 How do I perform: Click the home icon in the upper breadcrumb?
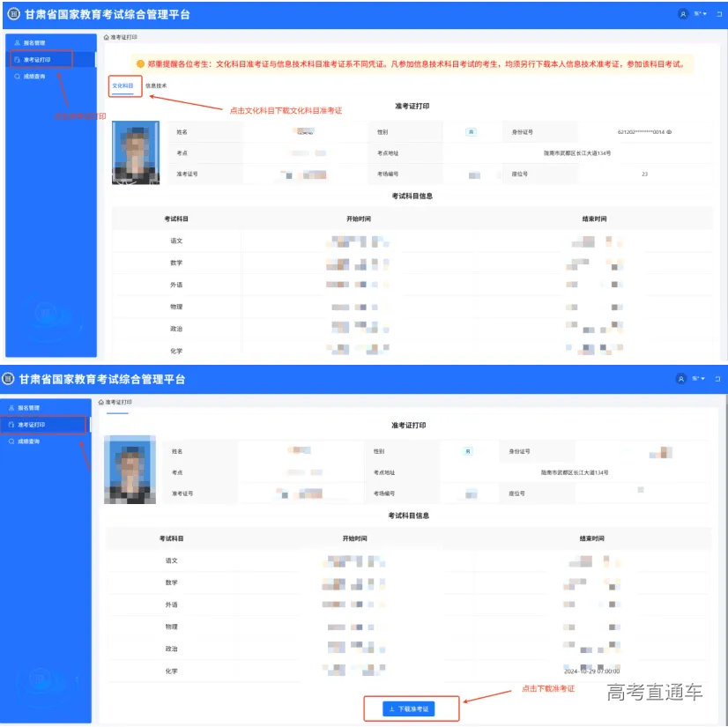107,38
